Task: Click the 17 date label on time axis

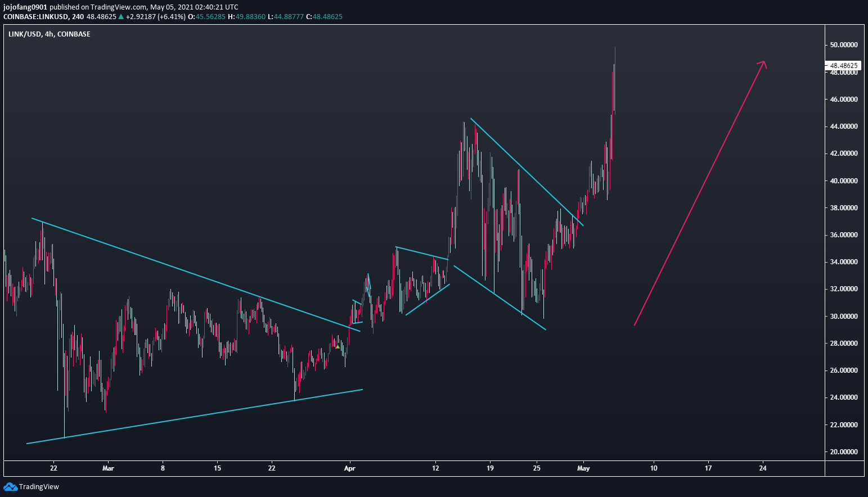Action: tap(708, 468)
